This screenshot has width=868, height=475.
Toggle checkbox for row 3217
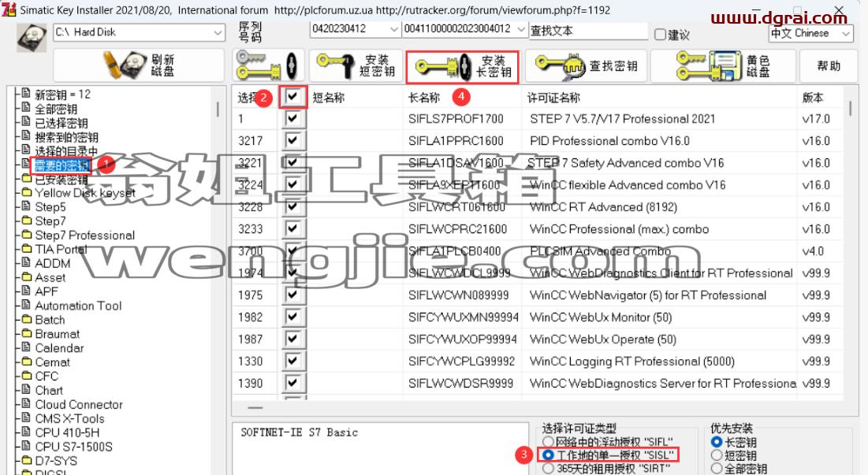click(292, 140)
